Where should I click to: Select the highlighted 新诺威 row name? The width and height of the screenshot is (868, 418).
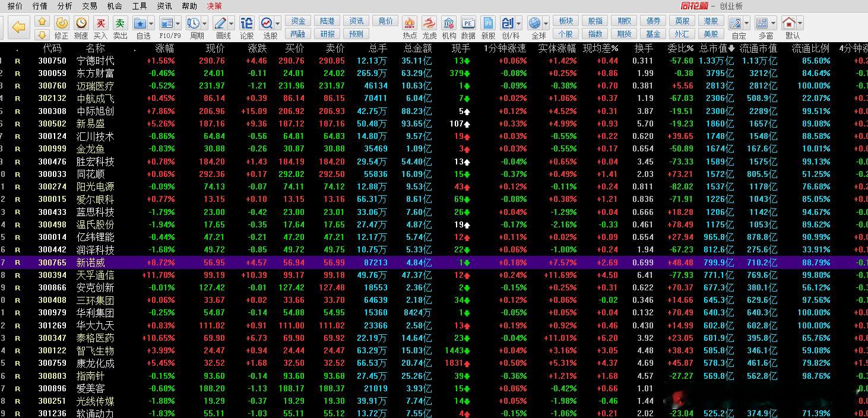91,262
